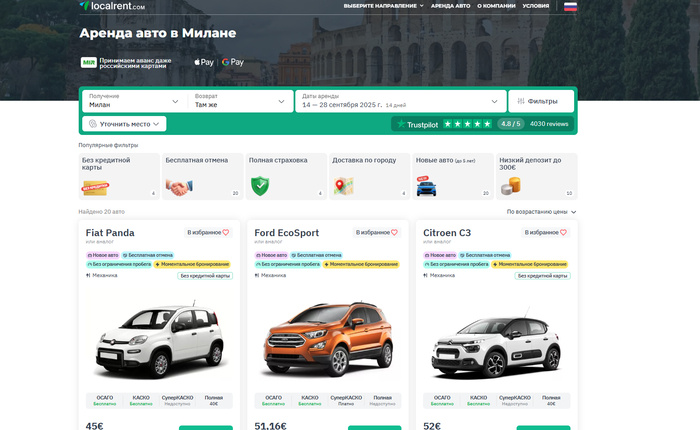This screenshot has width=700, height=430.
Task: Click the coins icon for Низкий депозит
Action: 511,186
